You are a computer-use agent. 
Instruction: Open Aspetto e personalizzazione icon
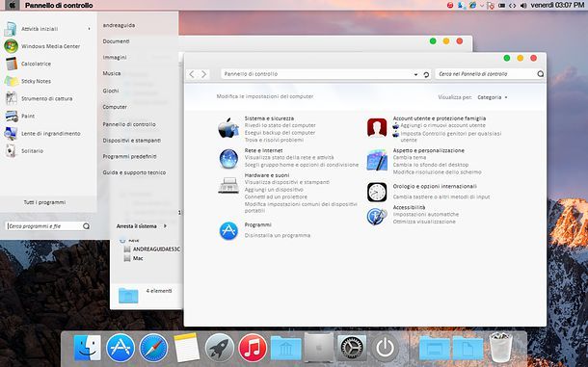coord(377,160)
